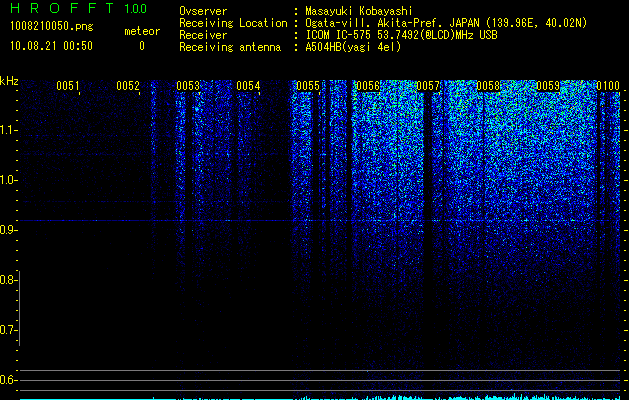The height and width of the screenshot is (400, 629).
Task: Click the 0.6 frequency axis label
Action: [x=8, y=380]
